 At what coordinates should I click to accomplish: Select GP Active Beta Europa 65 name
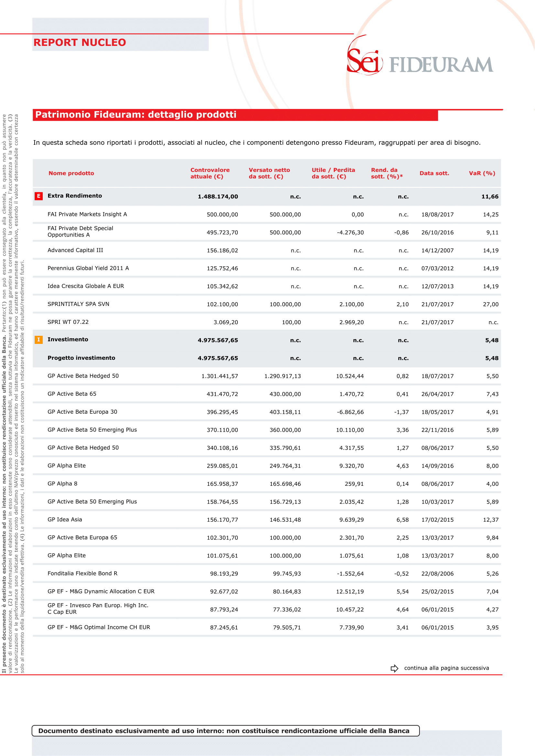pos(82,538)
